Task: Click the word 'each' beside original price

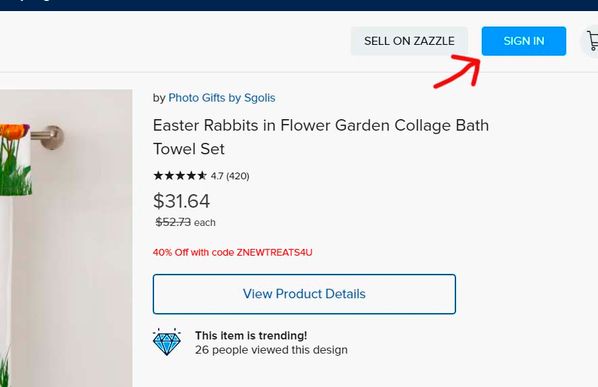Action: pyautogui.click(x=205, y=223)
